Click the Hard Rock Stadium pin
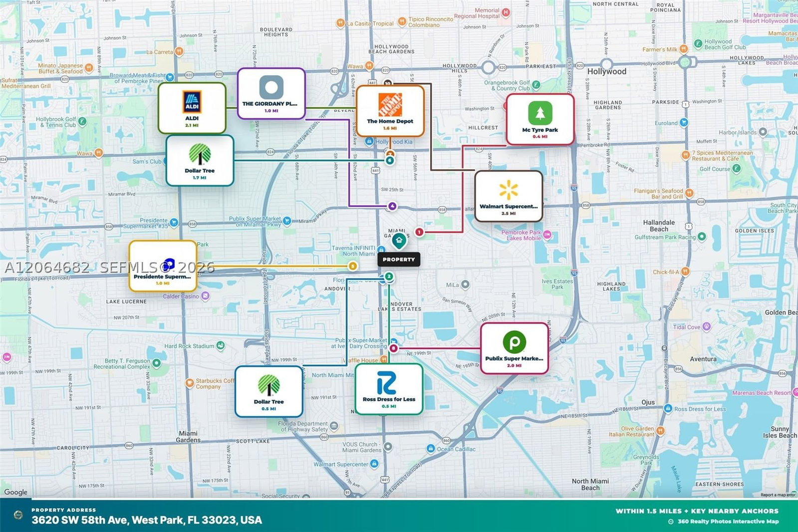 point(221,345)
